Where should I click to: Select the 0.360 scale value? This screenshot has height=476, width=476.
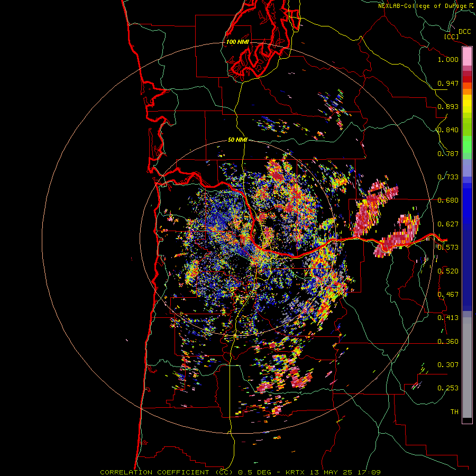click(x=448, y=342)
